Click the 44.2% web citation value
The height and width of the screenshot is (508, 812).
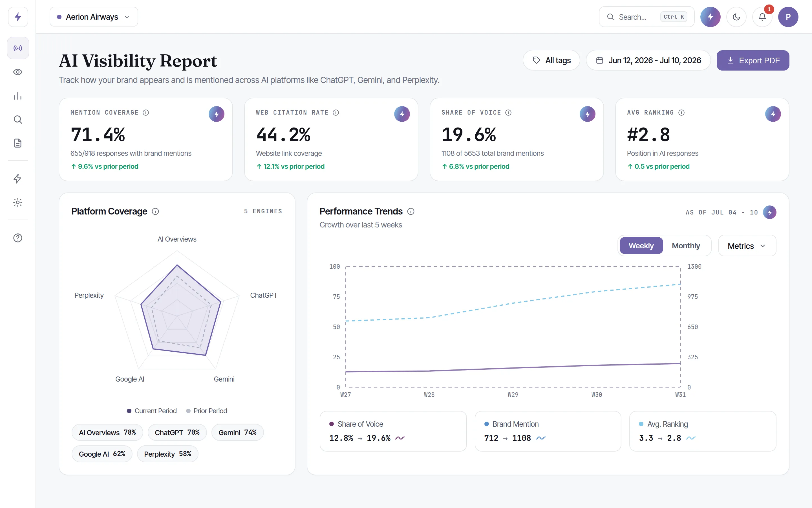click(283, 134)
